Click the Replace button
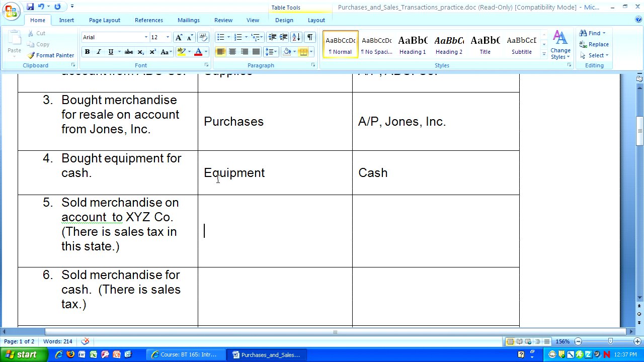 594,44
